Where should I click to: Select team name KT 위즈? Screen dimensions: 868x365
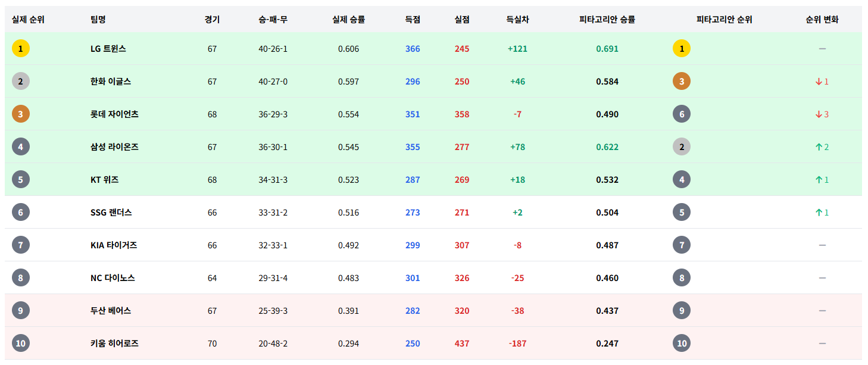point(105,180)
